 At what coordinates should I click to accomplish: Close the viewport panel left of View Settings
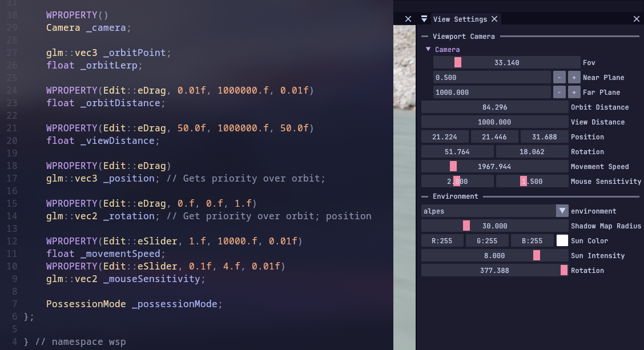408,19
